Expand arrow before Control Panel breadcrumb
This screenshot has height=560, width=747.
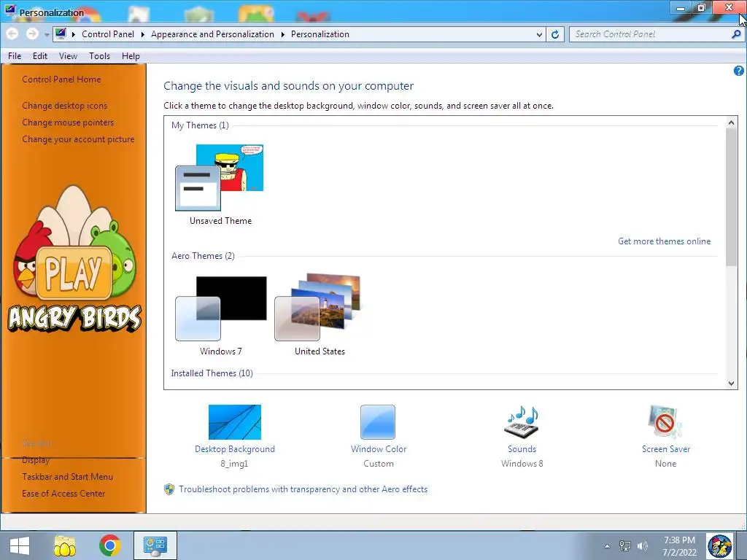point(74,34)
